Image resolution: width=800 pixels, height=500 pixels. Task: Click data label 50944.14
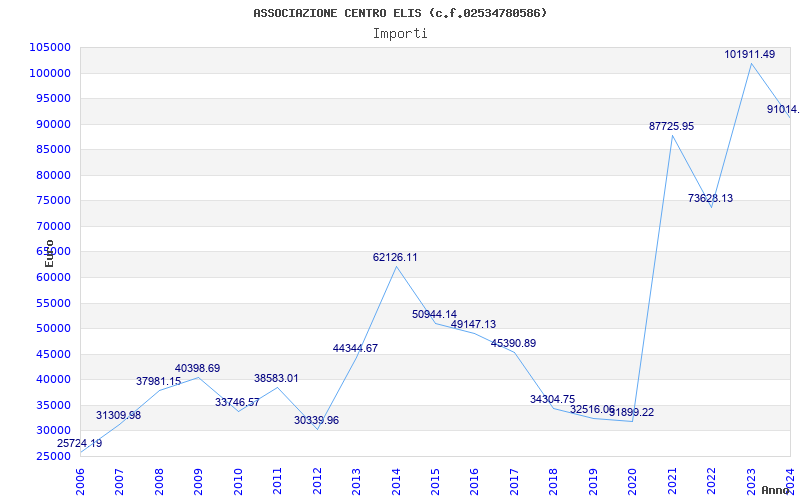tap(435, 314)
